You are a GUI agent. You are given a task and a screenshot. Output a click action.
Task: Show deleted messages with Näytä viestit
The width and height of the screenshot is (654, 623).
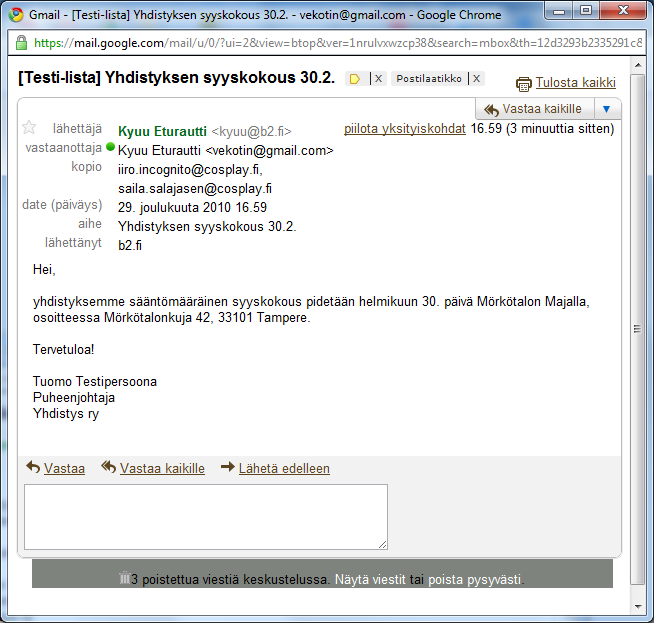pyautogui.click(x=370, y=580)
